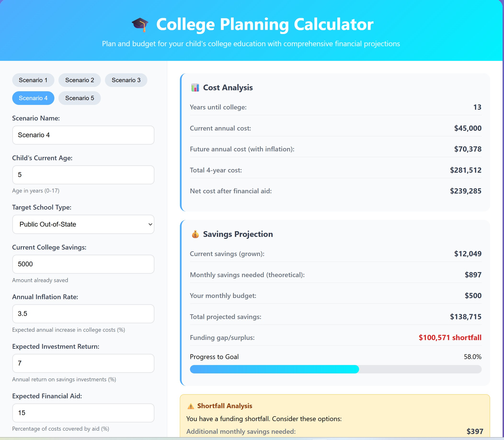
Task: Select Scenario 5
Action: coord(79,98)
